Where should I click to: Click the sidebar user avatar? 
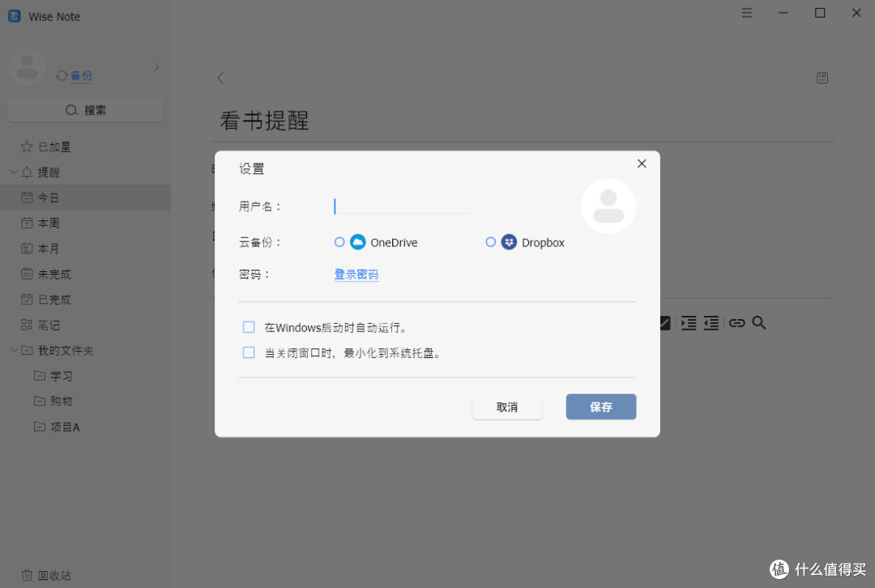[x=27, y=67]
